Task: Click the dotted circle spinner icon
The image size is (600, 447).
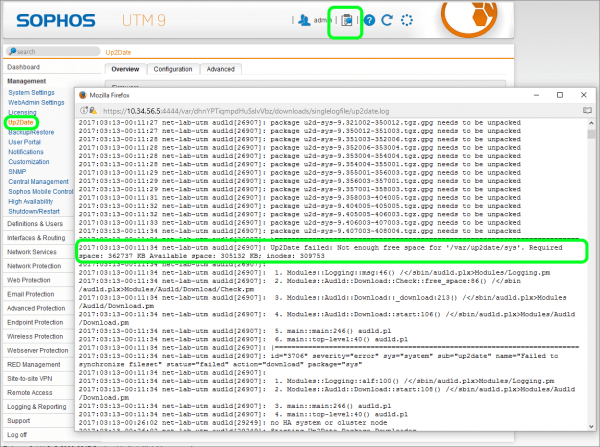Action: pos(407,20)
